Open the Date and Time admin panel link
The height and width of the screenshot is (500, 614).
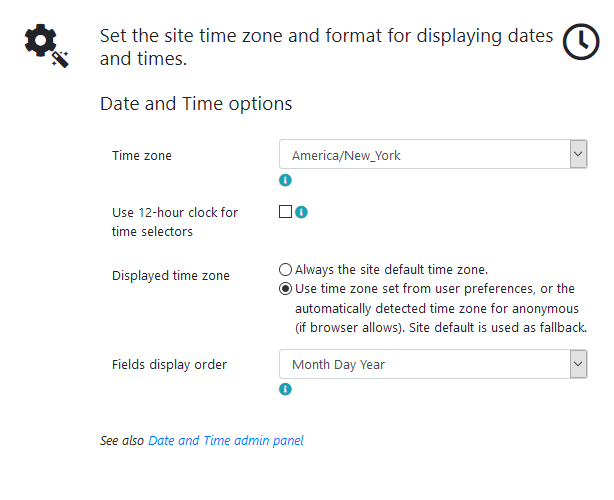[225, 440]
